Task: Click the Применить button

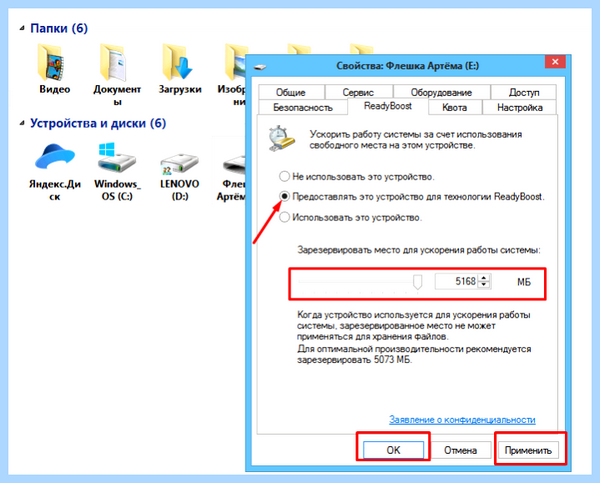Action: pos(528,450)
